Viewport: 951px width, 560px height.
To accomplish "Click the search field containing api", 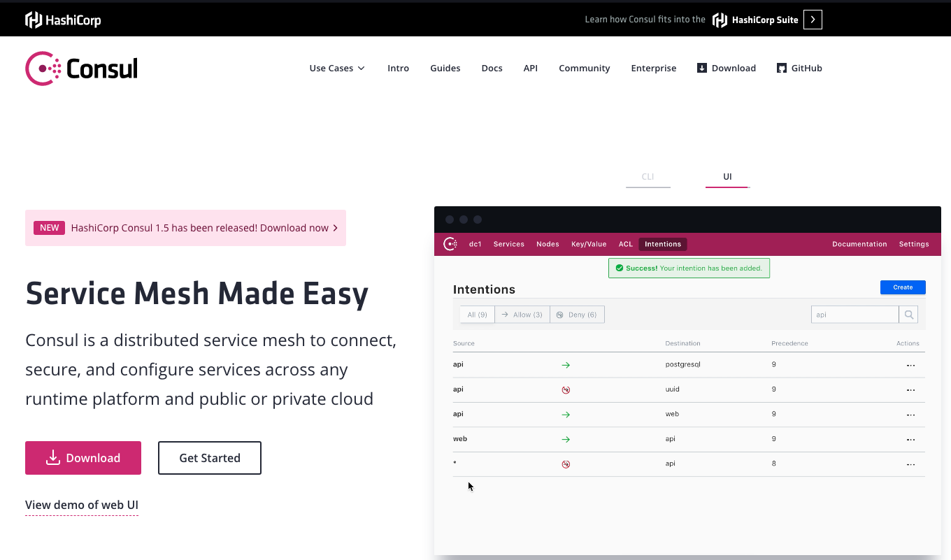I will tap(855, 315).
